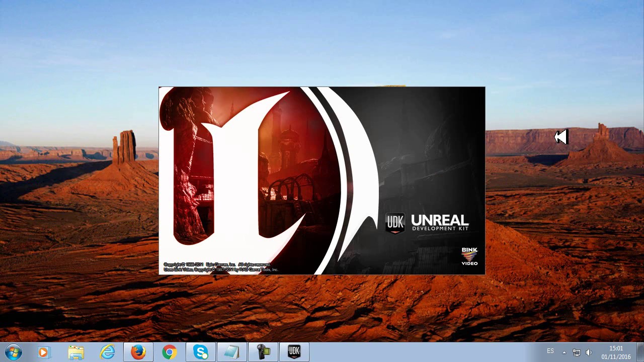Launch Windows Media Player from taskbar

[x=44, y=352]
